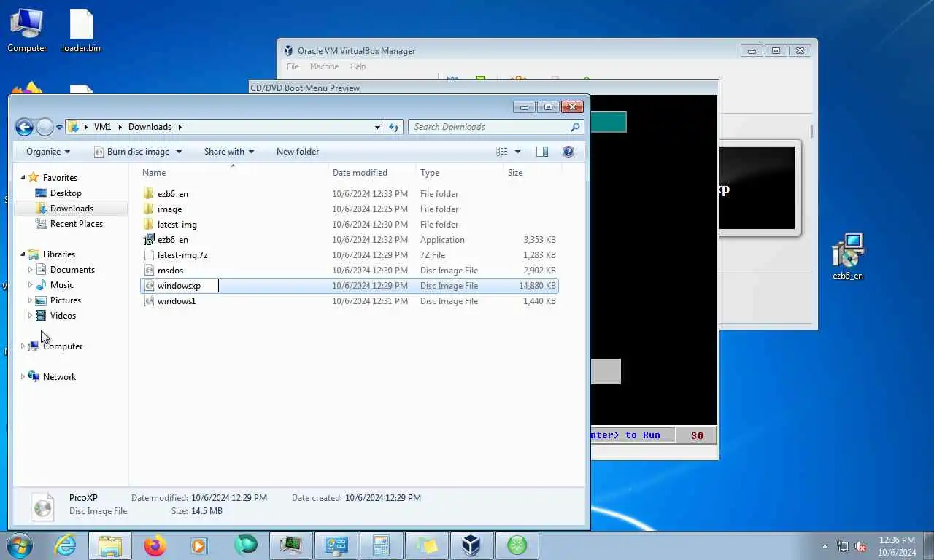The width and height of the screenshot is (934, 560).
Task: Open Windows Media Player from taskbar
Action: (198, 545)
